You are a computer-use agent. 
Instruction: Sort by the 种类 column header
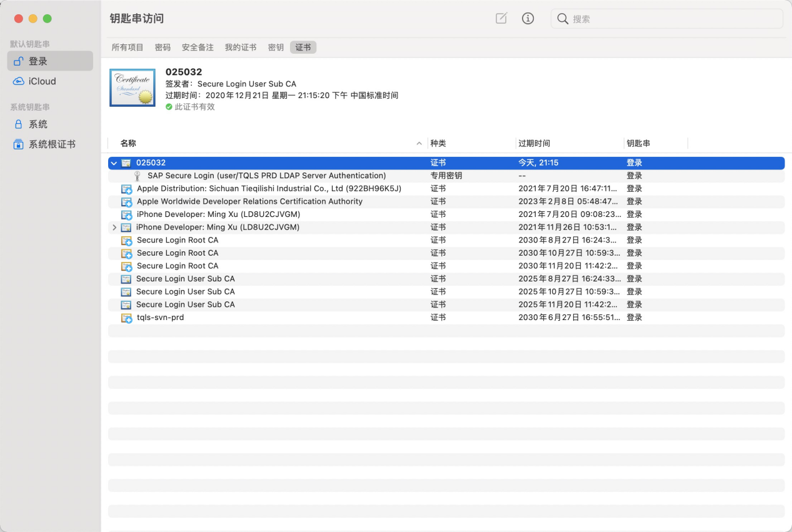pos(438,144)
